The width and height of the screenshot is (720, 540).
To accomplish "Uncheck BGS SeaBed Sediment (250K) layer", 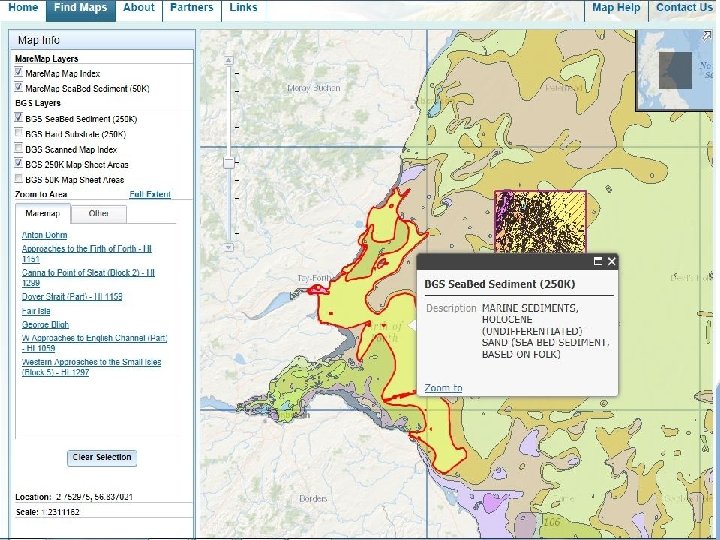I will pyautogui.click(x=18, y=118).
